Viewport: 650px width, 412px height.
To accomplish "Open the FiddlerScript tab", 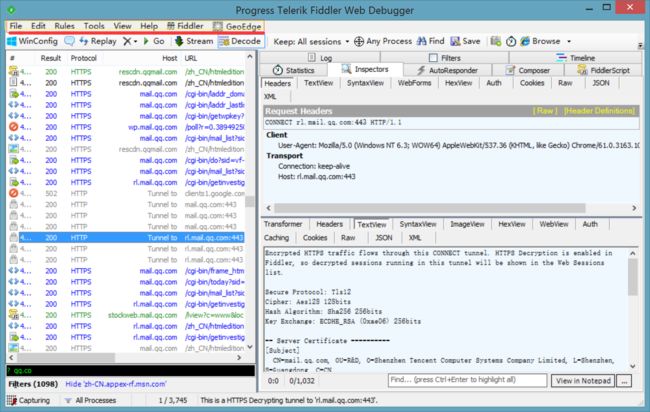I will (x=604, y=70).
